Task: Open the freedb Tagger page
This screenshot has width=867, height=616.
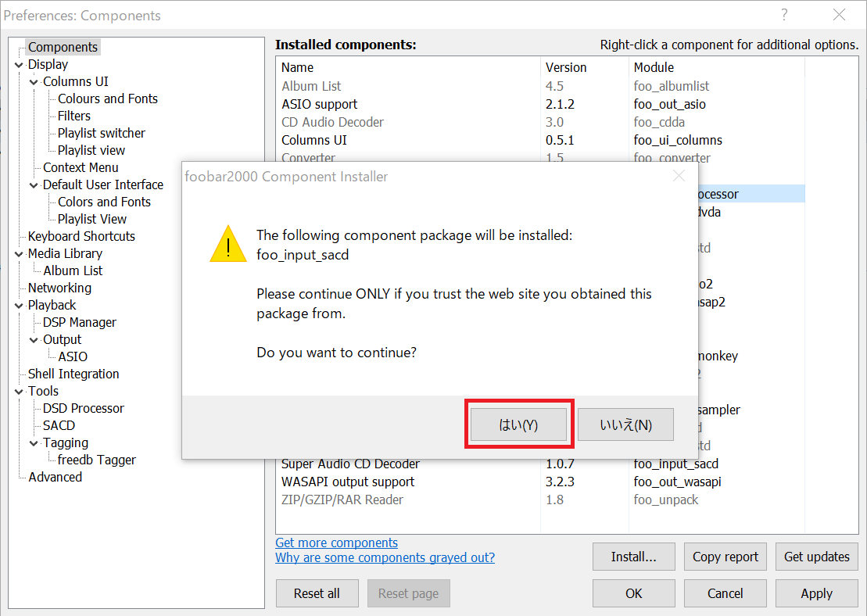Action: pos(97,460)
